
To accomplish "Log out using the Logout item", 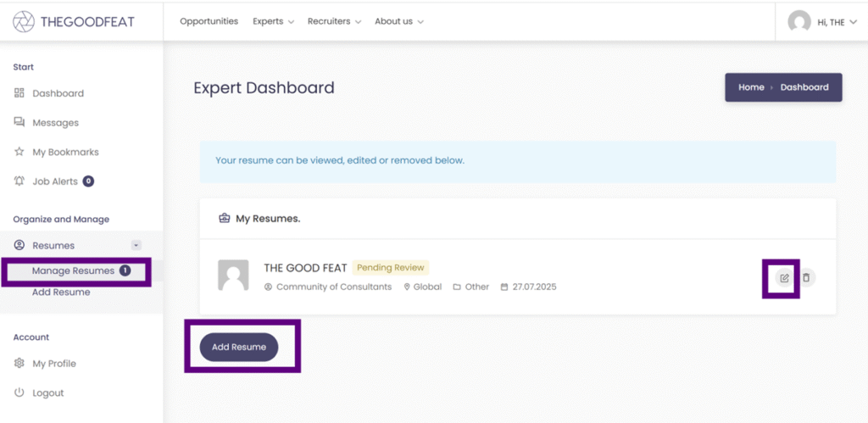I will coord(48,393).
